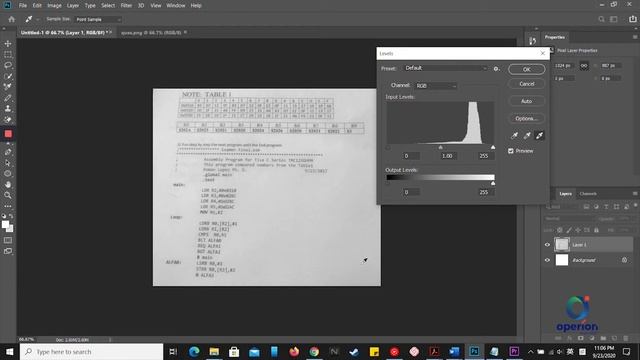Toggle the Preview checkbox in Levels

511,151
